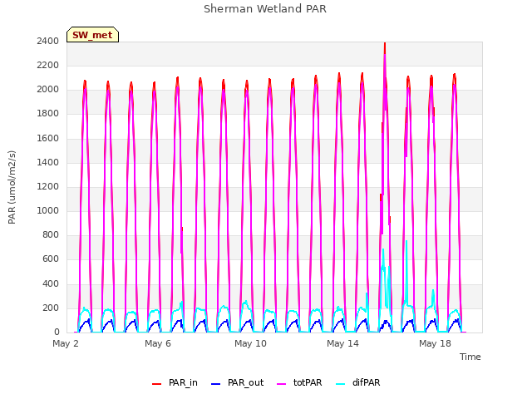Click the 400 y-axis tick label
Screen dimensions: 532x399
tap(51, 283)
